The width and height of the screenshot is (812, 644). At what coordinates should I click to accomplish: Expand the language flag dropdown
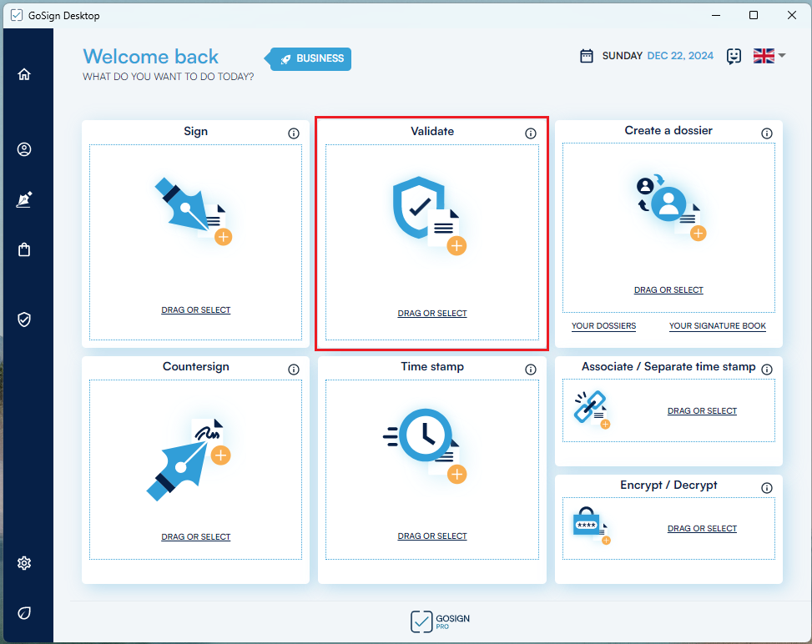pos(769,56)
